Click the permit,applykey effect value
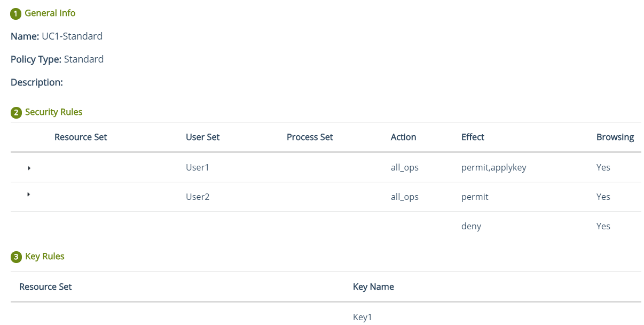The width and height of the screenshot is (644, 325). point(494,168)
